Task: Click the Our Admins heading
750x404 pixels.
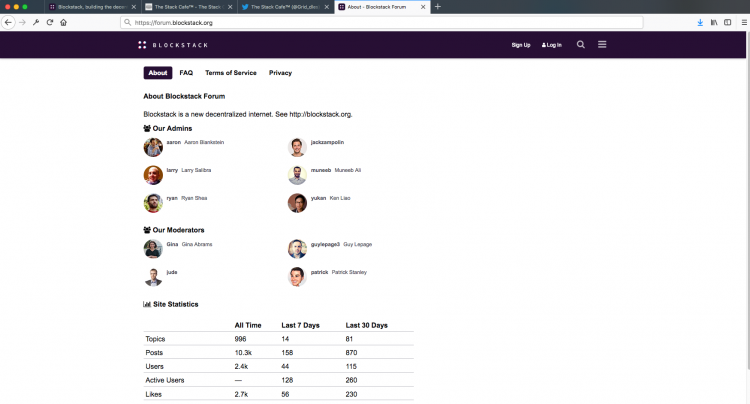Action: tap(168, 129)
